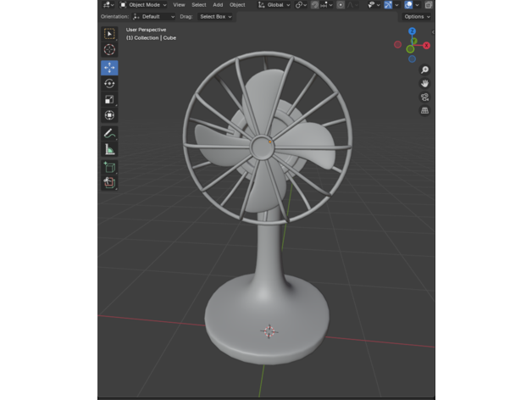Pick the Scale tool
Screen dimensions: 532x400
click(109, 99)
